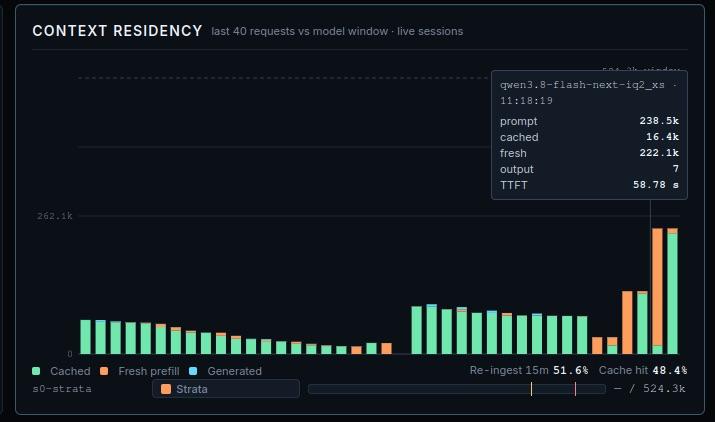Toggle the 'Generated' legend label
Viewport: 715px width, 422px height.
(x=234, y=371)
